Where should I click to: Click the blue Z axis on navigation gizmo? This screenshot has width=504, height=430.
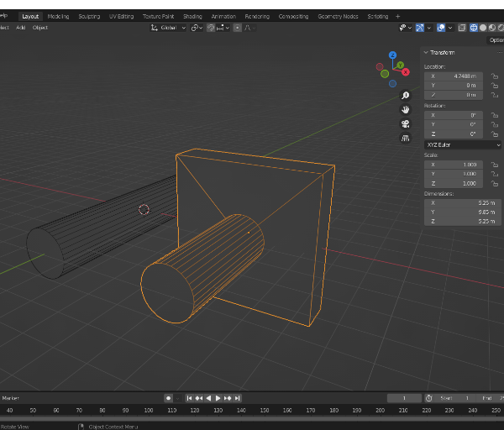392,55
